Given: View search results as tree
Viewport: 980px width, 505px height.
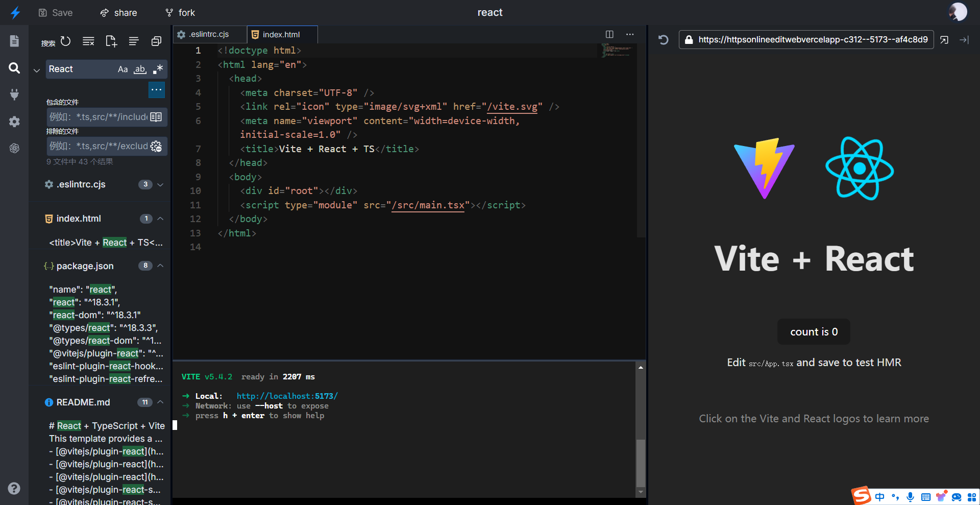Looking at the screenshot, I should click(134, 41).
